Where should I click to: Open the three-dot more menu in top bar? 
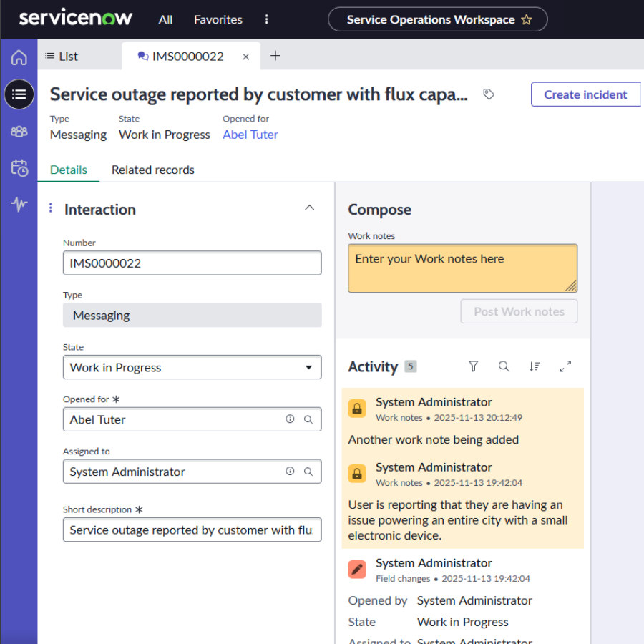267,19
